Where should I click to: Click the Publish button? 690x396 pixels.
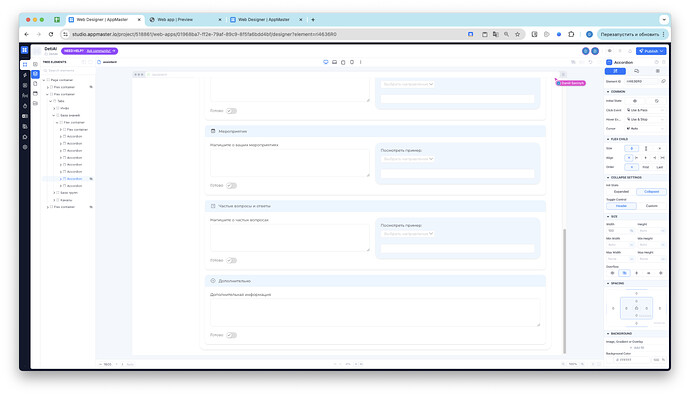651,51
